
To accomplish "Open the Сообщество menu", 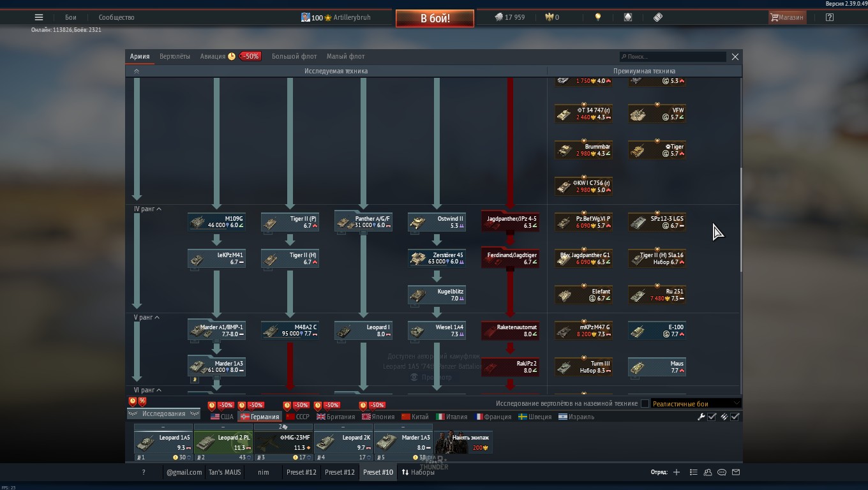I will coord(116,17).
